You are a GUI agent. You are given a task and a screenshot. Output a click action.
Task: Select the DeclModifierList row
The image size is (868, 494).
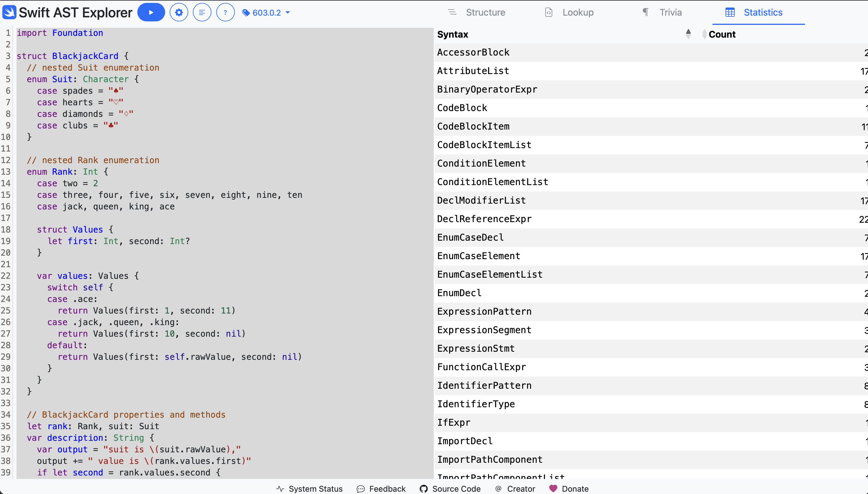[x=651, y=200]
